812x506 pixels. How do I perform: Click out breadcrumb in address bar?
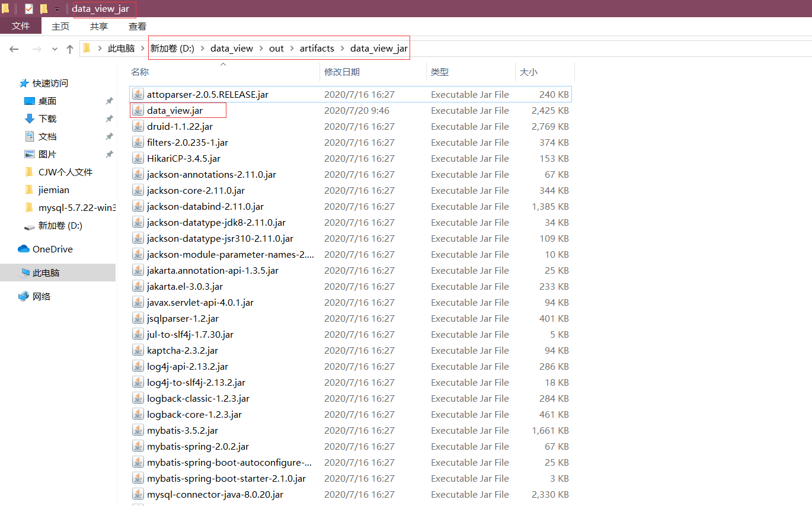276,49
